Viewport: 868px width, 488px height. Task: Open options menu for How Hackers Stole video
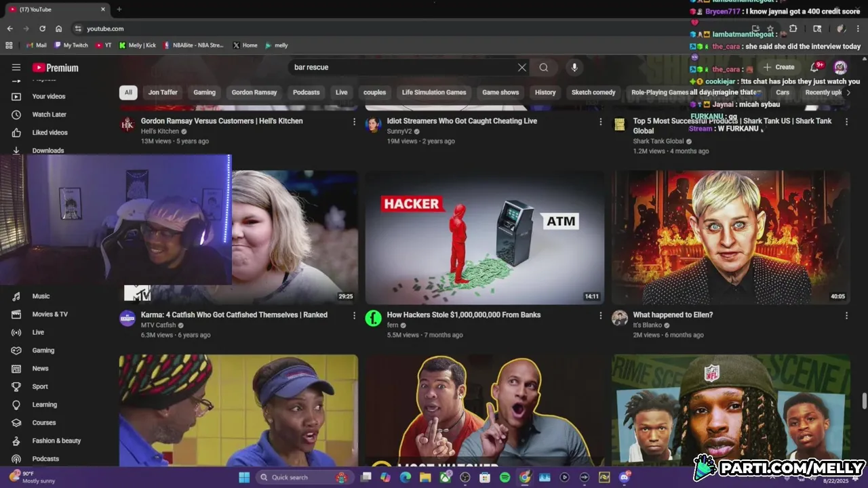600,315
